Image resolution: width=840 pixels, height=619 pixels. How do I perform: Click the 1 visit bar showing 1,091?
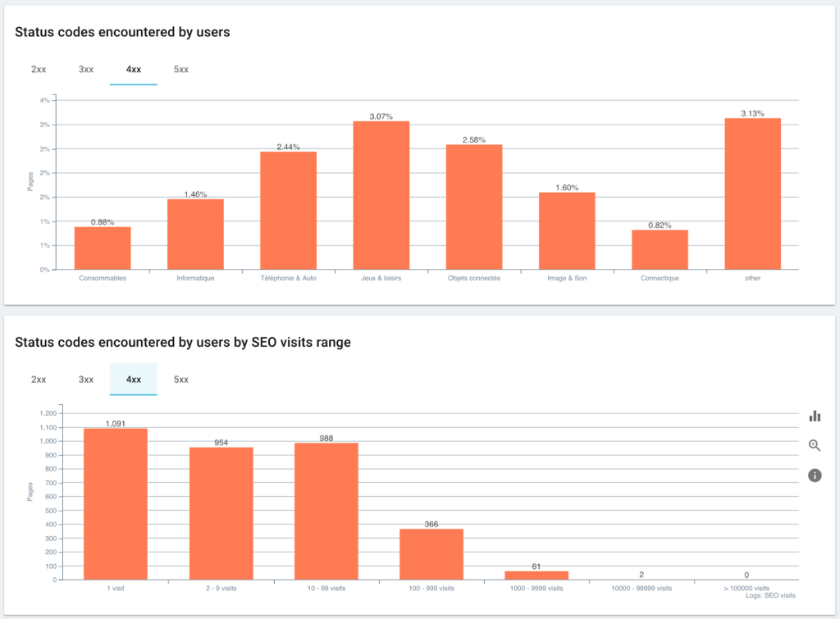coord(116,503)
